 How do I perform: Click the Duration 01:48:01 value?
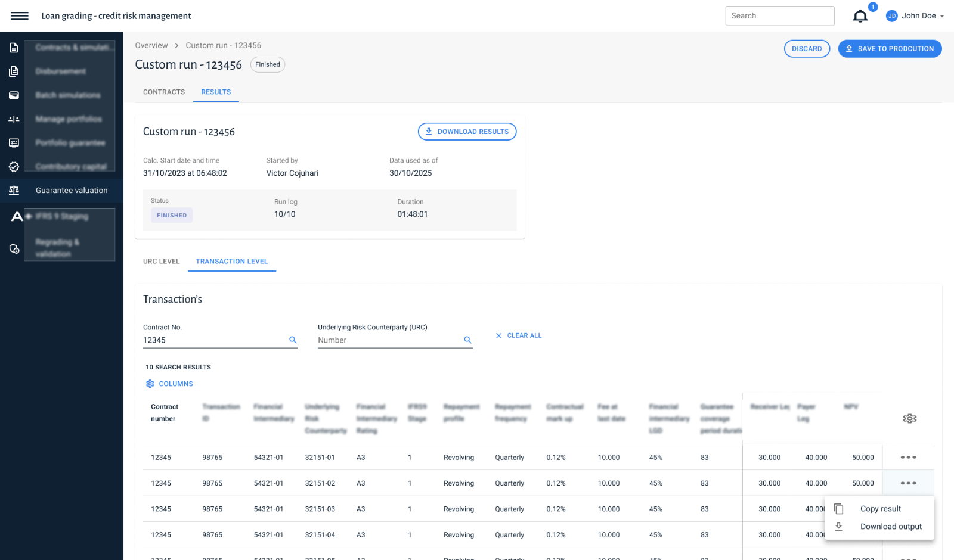[412, 214]
